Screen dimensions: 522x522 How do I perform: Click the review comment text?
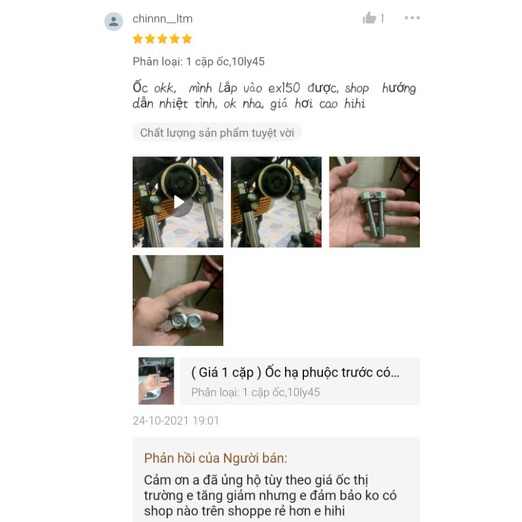tap(274, 96)
